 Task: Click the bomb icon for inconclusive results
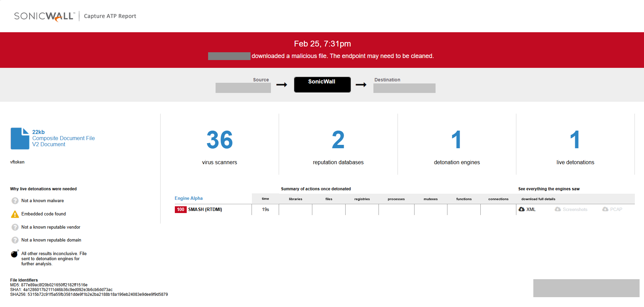(x=15, y=254)
